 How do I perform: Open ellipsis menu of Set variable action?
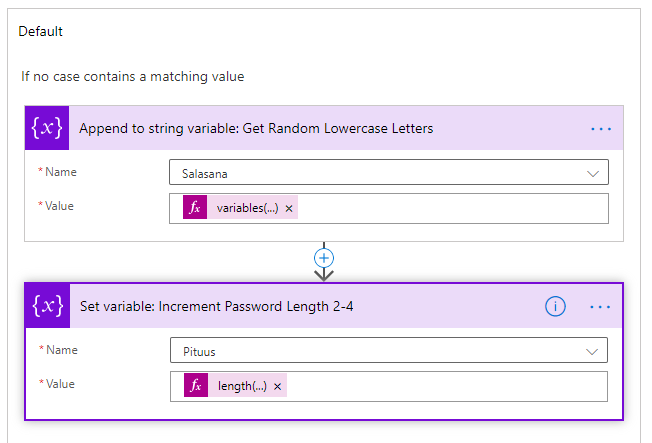[x=600, y=307]
